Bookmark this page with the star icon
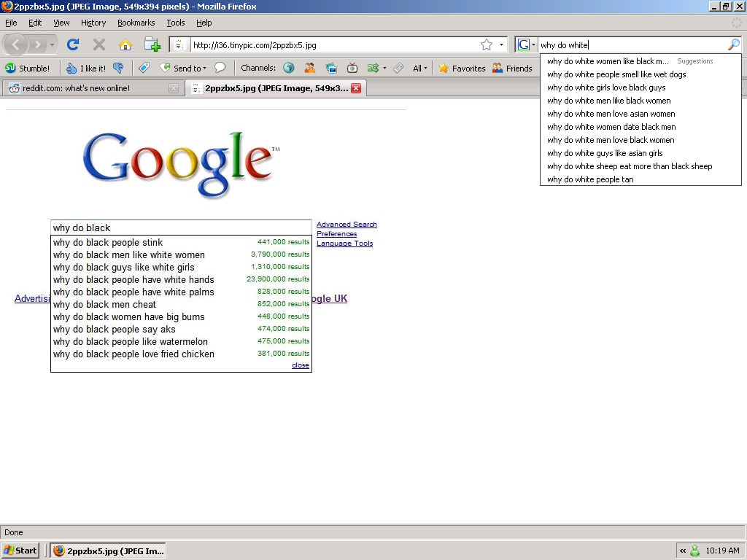This screenshot has width=747, height=560. click(487, 45)
